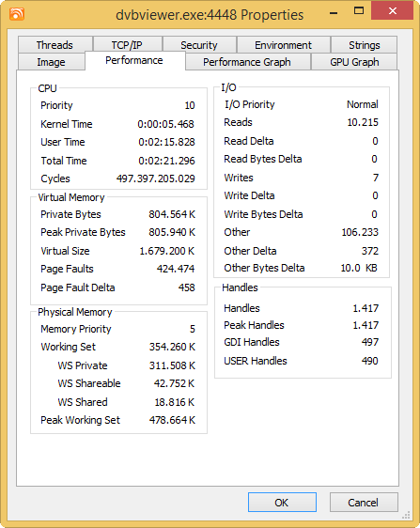Click the Cancel button
Screen dimensions: 420x528
pyautogui.click(x=364, y=502)
